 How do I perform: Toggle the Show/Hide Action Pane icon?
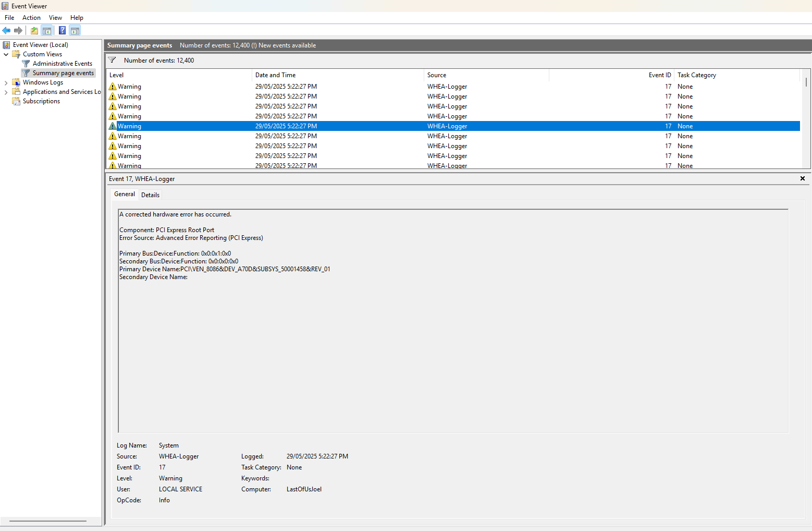click(75, 30)
